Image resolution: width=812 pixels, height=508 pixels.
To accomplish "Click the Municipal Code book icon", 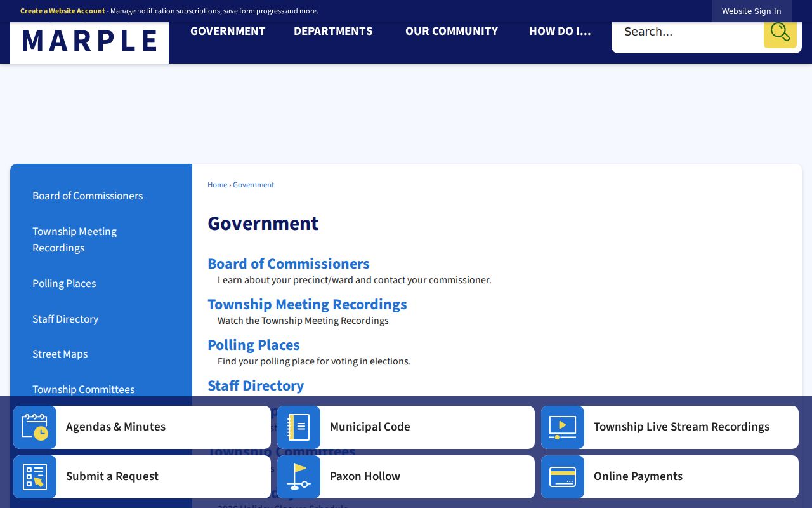I will tap(299, 427).
